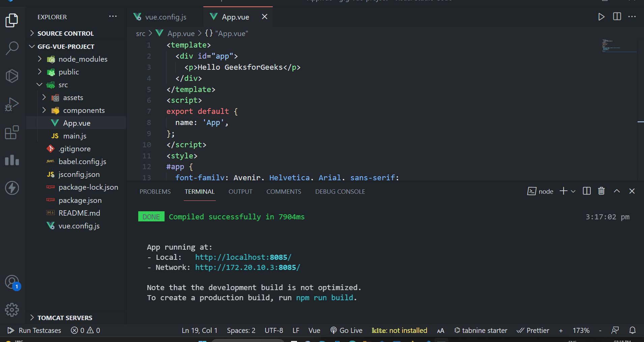Open notifications bell in status bar
The height and width of the screenshot is (342, 644).
pos(633,331)
